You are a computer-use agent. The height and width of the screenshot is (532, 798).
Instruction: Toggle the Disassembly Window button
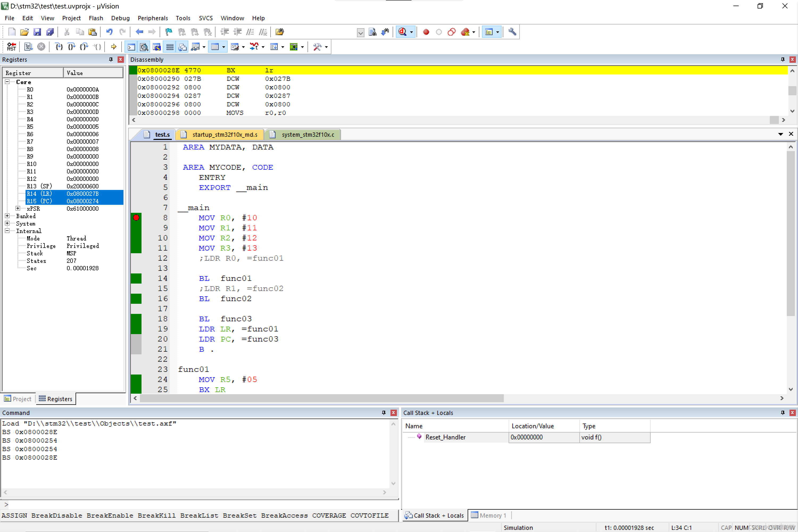[x=144, y=47]
